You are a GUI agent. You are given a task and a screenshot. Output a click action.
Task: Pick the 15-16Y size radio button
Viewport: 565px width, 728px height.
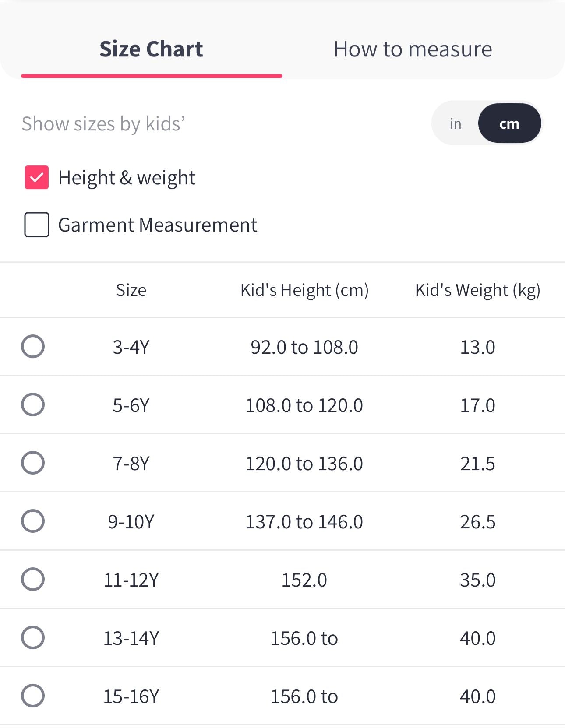click(x=33, y=696)
